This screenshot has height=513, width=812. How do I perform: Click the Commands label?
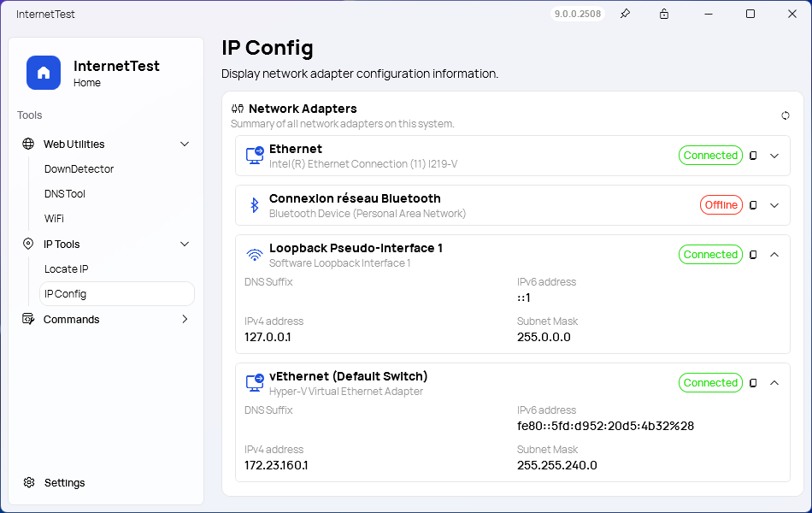click(72, 319)
